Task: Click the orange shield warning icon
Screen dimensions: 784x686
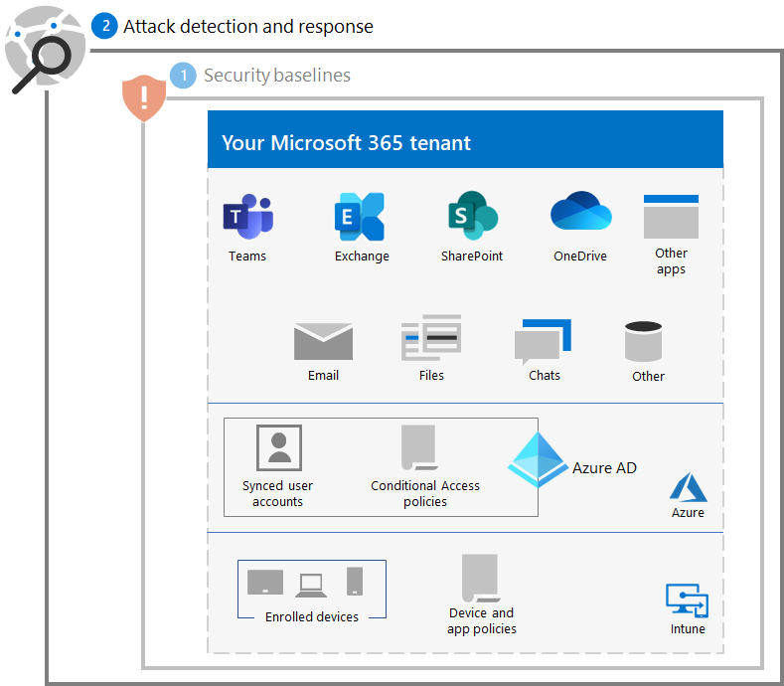Action: tap(143, 98)
